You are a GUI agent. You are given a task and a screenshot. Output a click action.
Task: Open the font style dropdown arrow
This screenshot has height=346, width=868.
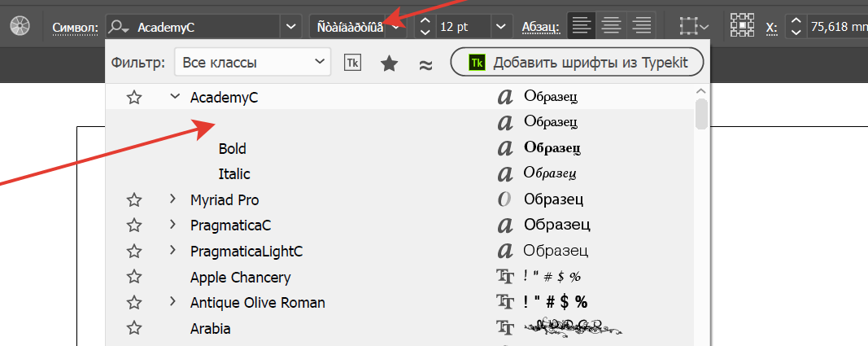click(396, 27)
